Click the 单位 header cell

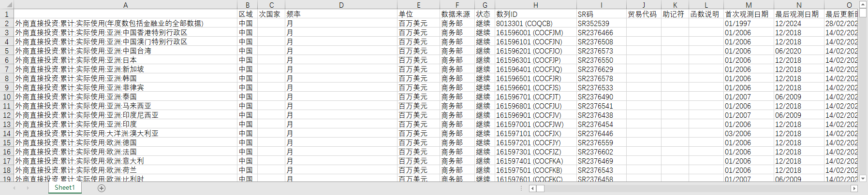tap(419, 14)
